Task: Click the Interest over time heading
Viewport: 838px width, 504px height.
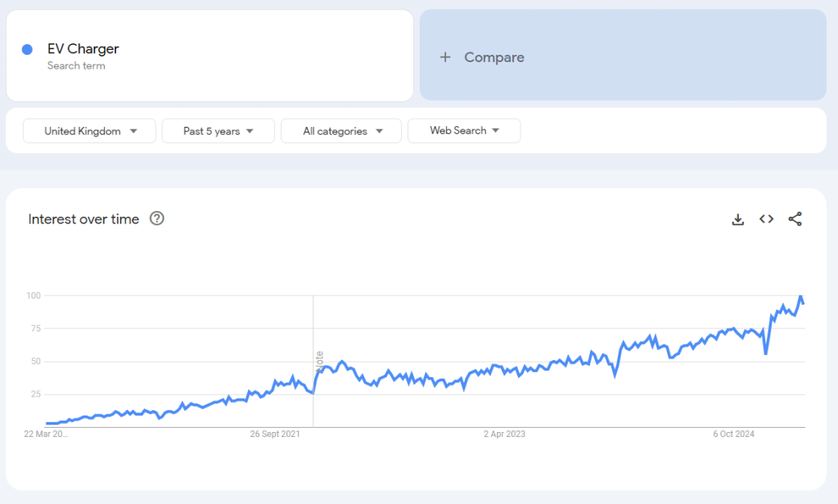Action: pyautogui.click(x=83, y=219)
